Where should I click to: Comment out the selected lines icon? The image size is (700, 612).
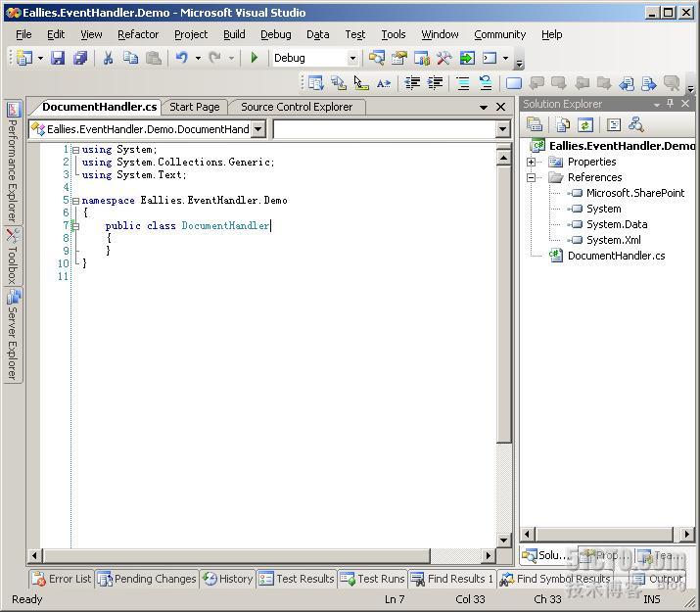[x=463, y=83]
